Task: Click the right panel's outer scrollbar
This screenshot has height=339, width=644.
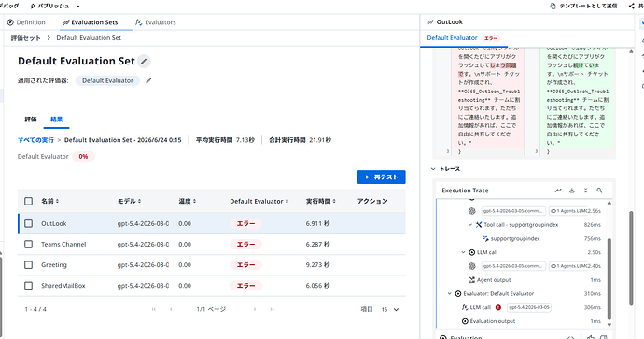Action: tap(631, 259)
